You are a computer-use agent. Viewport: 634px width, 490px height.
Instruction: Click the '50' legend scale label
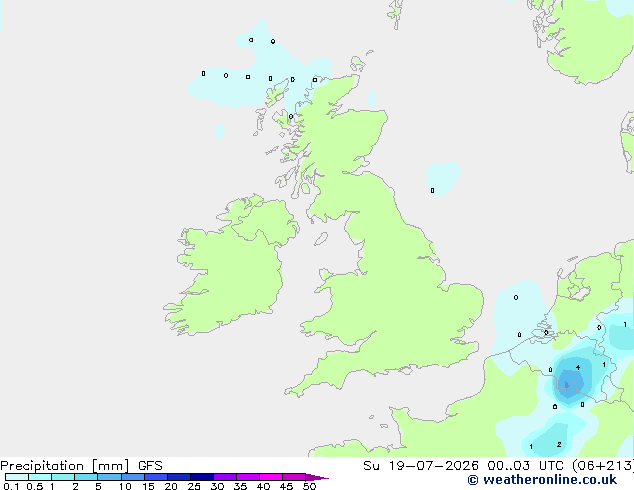point(309,486)
